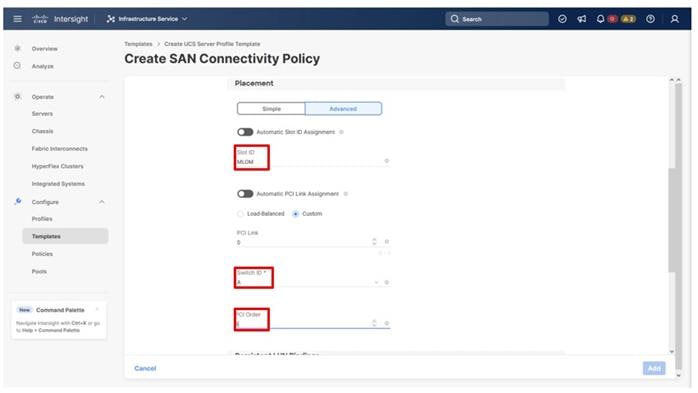Screen dimensions: 698x393
Task: Click the yellow warning alarms badge
Action: [628, 19]
